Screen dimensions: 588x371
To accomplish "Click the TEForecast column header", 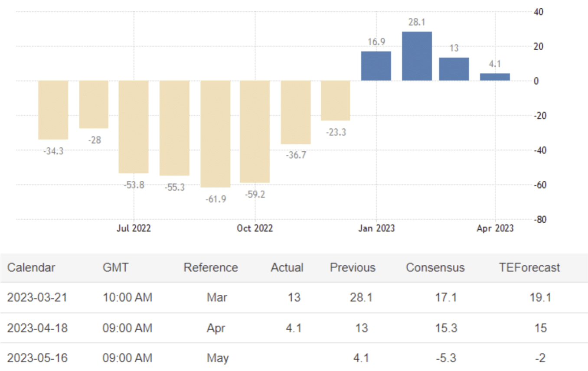I will (x=529, y=267).
